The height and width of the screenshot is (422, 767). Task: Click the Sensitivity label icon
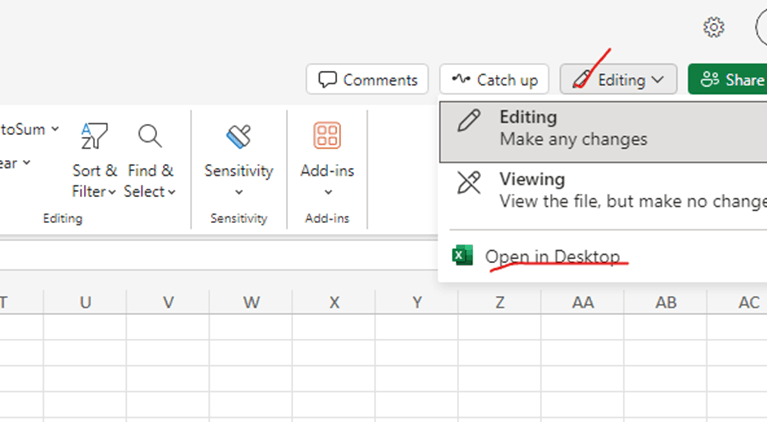[x=239, y=136]
